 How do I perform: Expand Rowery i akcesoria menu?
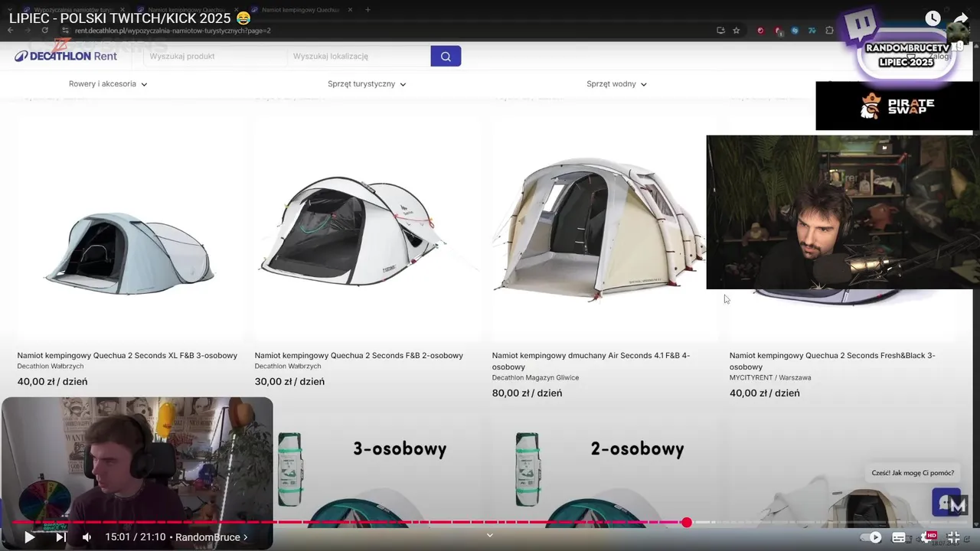pyautogui.click(x=108, y=84)
